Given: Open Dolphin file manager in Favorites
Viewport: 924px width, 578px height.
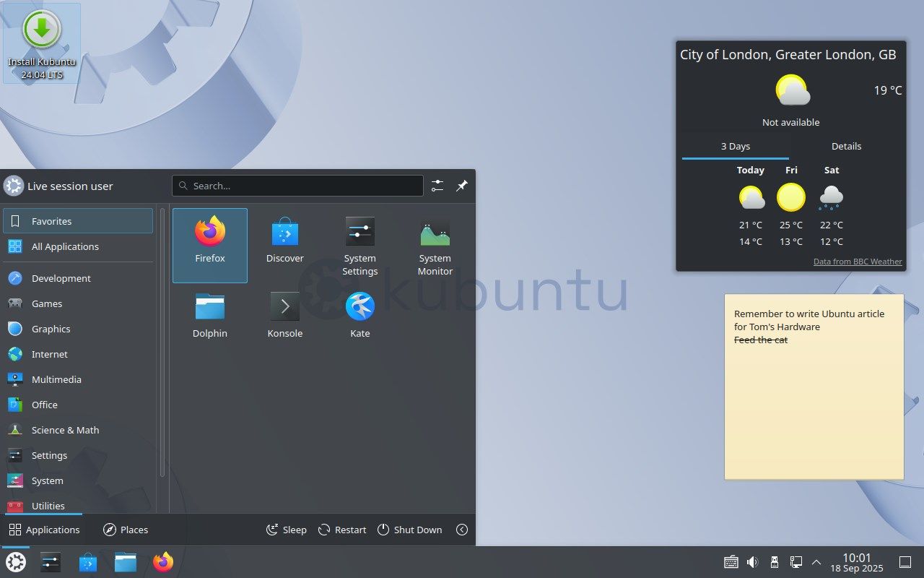Looking at the screenshot, I should (x=210, y=315).
